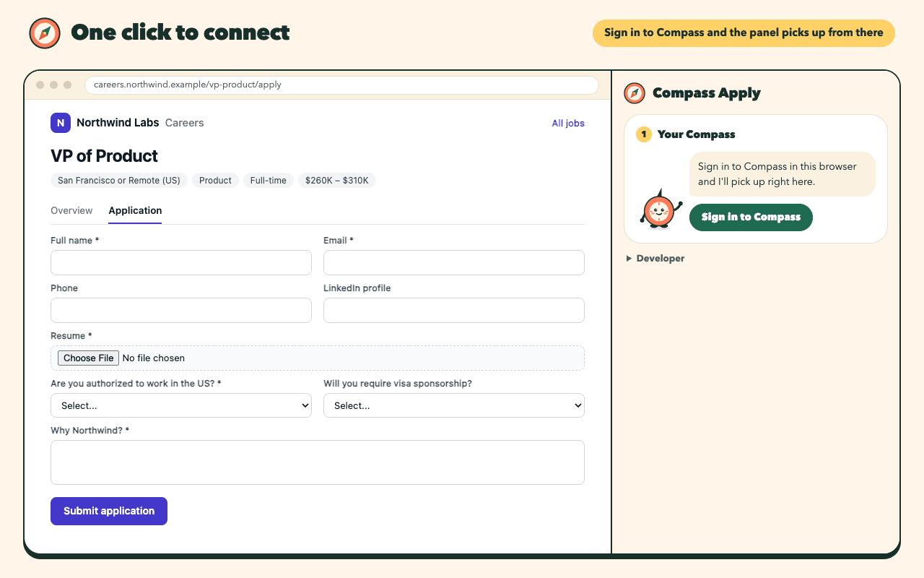
Task: Submit the application
Action: (x=109, y=511)
